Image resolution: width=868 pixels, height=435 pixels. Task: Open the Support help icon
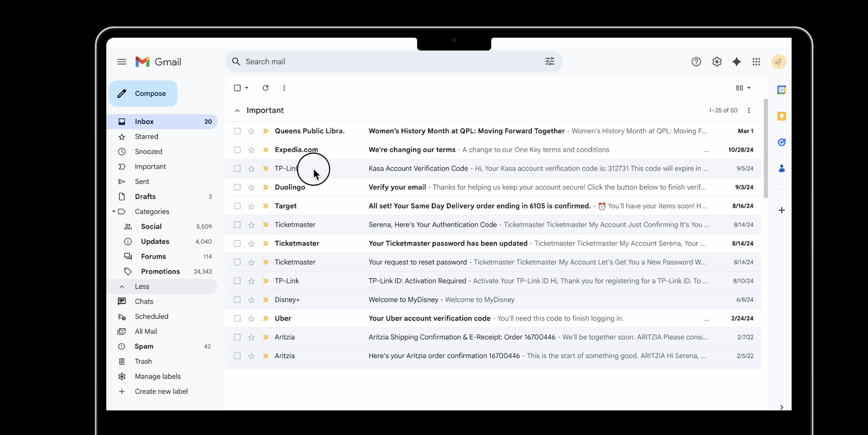click(x=696, y=62)
